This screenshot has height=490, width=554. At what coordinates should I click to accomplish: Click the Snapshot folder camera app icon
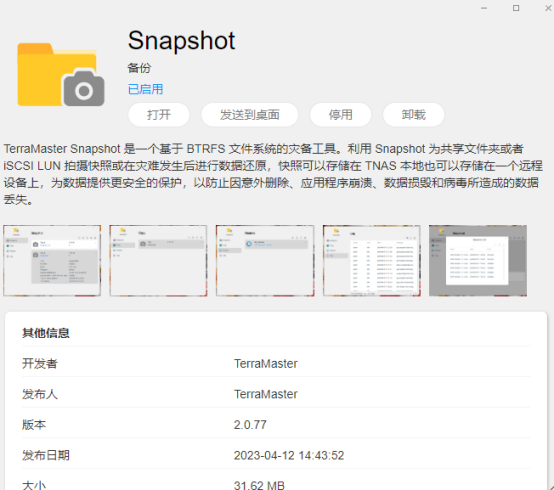(x=61, y=74)
